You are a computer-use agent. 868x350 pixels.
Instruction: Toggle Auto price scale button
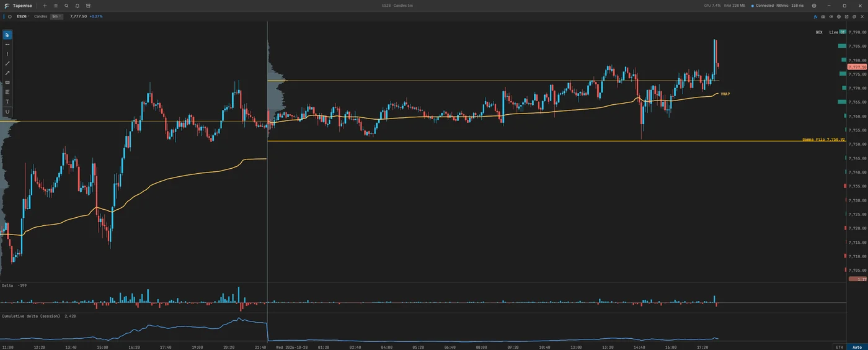pyautogui.click(x=857, y=347)
